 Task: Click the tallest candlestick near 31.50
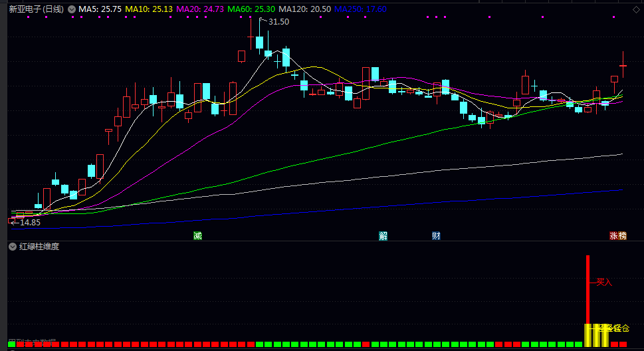(259, 41)
